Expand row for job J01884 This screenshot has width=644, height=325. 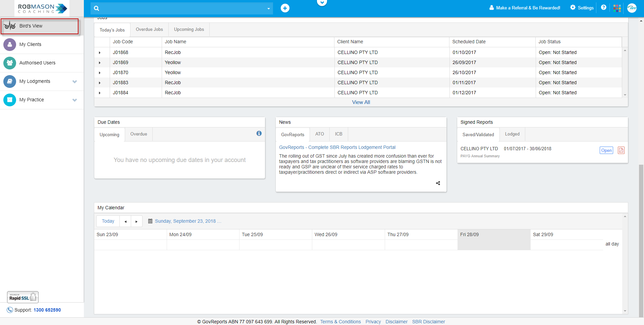(x=100, y=93)
